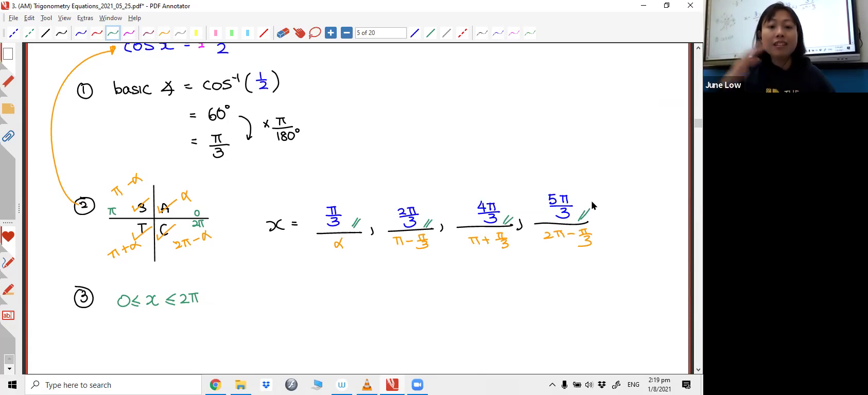The height and width of the screenshot is (395, 868).
Task: Show hidden system tray icons
Action: click(552, 385)
